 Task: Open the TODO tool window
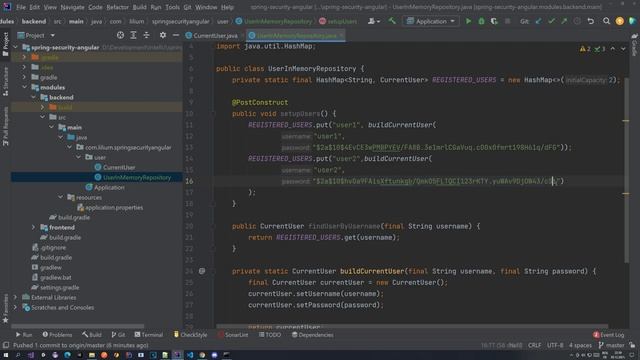270,335
